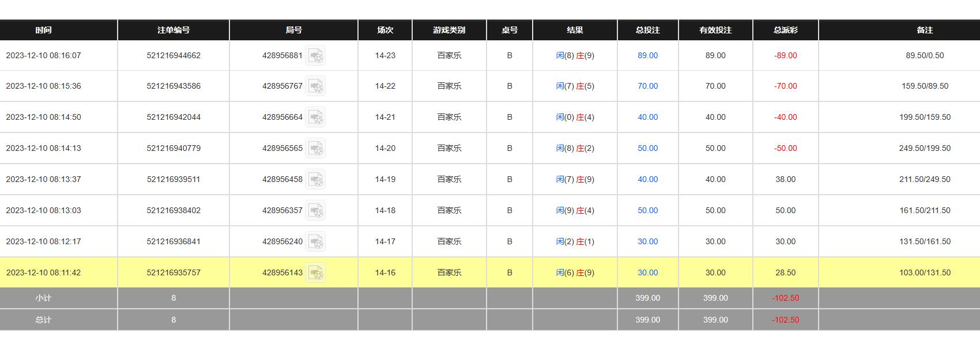Play replay icon for round 428956240
This screenshot has width=980, height=341.
315,242
